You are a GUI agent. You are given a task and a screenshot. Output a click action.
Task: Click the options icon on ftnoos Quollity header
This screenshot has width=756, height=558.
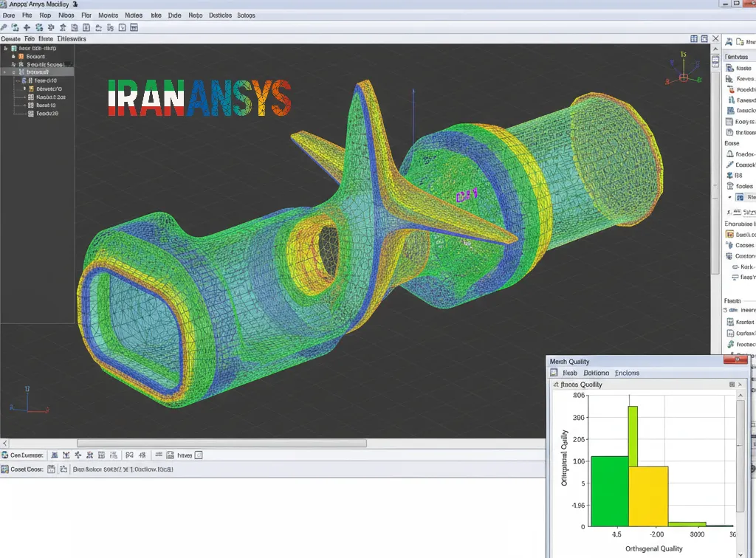tap(732, 384)
